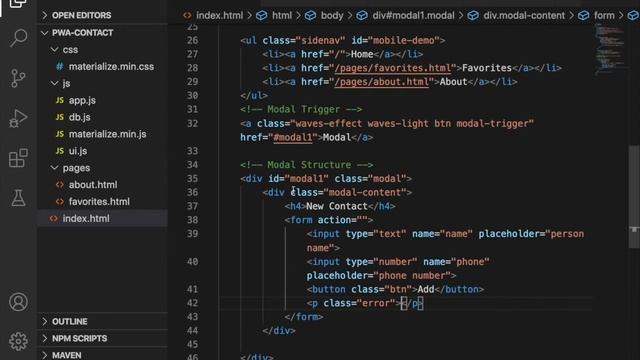This screenshot has height=360, width=640.
Task: Click the HTML icon beside about.html
Action: (x=60, y=184)
